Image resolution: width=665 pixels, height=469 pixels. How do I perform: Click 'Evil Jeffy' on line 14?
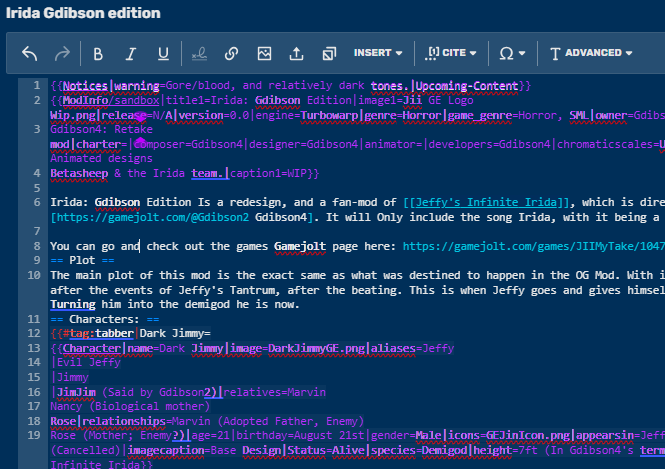pos(89,362)
